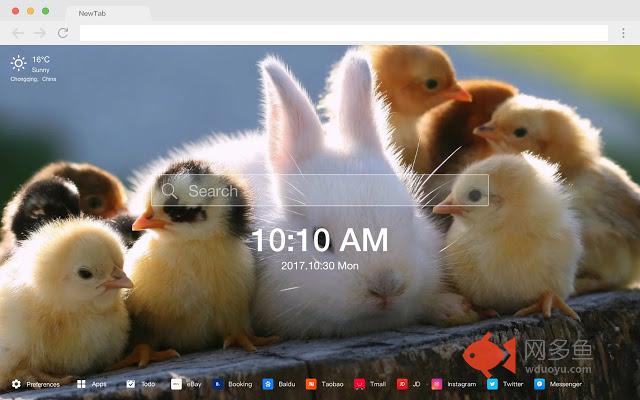Open the Booking shortcut icon
This screenshot has height=400, width=640.
coord(217,384)
